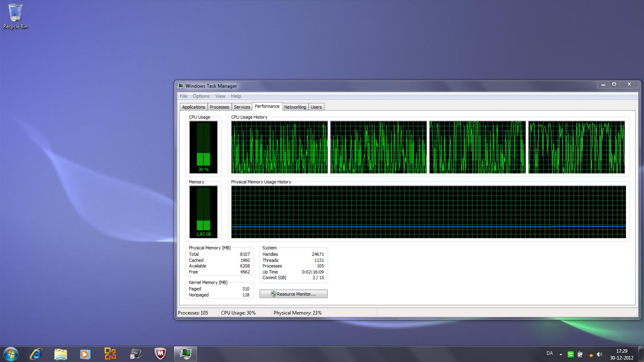Click status bar 'Physical Memory: 23%'
The height and width of the screenshot is (362, 644).
(298, 313)
